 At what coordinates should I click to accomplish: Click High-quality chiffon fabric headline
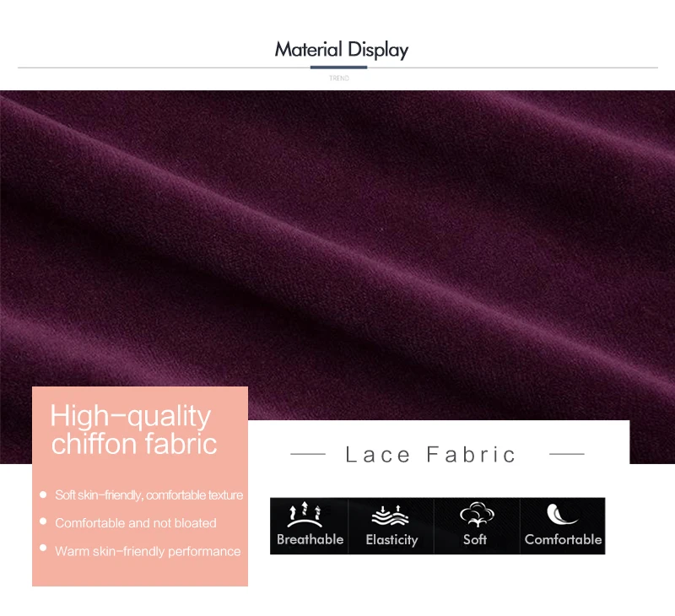[x=134, y=430]
